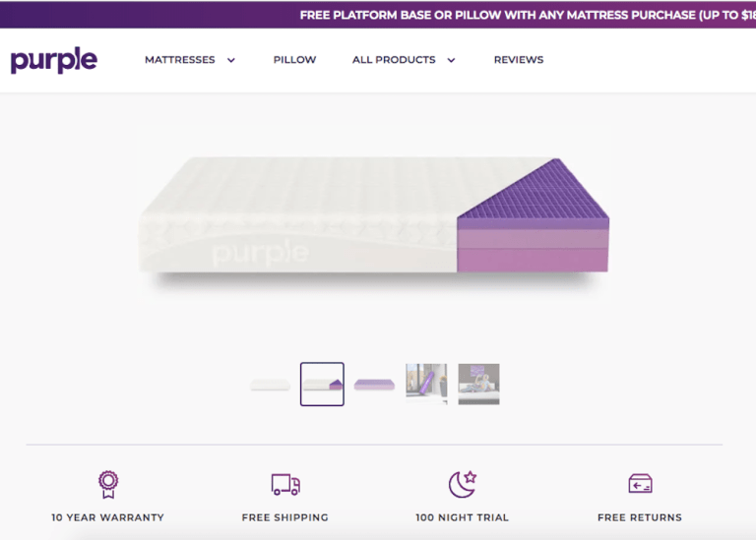This screenshot has width=756, height=540.
Task: Click the 10 year warranty ribbon icon
Action: [x=107, y=483]
